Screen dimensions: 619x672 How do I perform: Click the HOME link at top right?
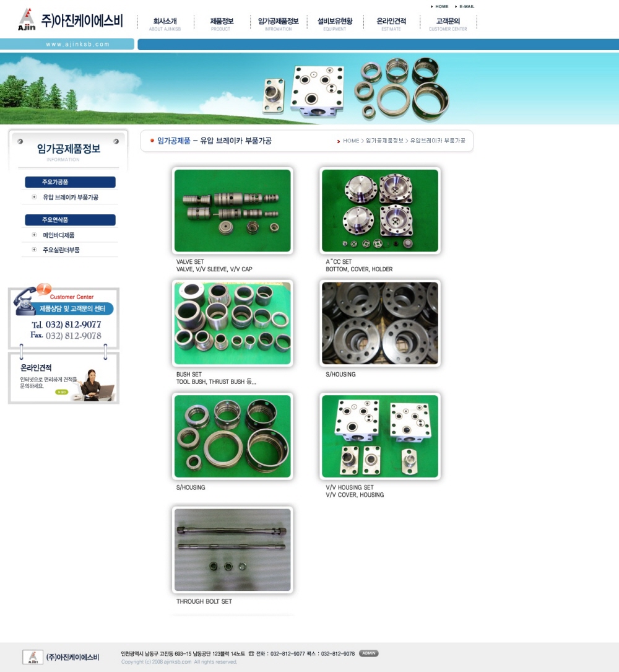[x=441, y=6]
